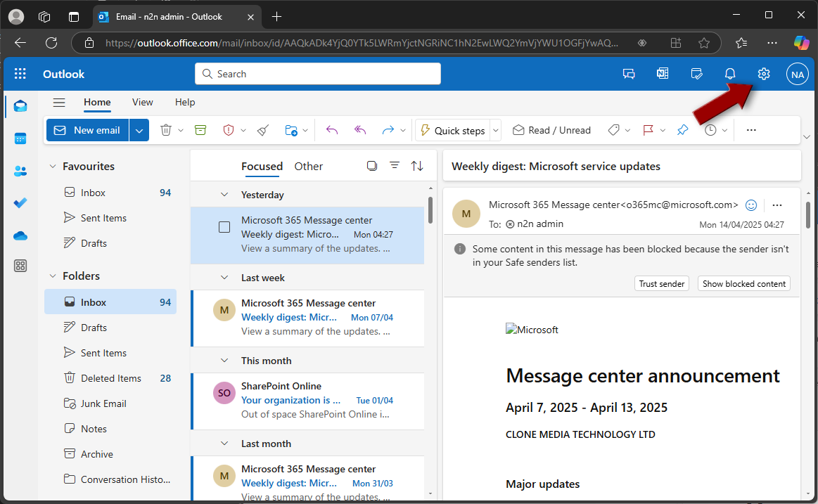
Task: Open Deleted Items folder
Action: (x=110, y=378)
